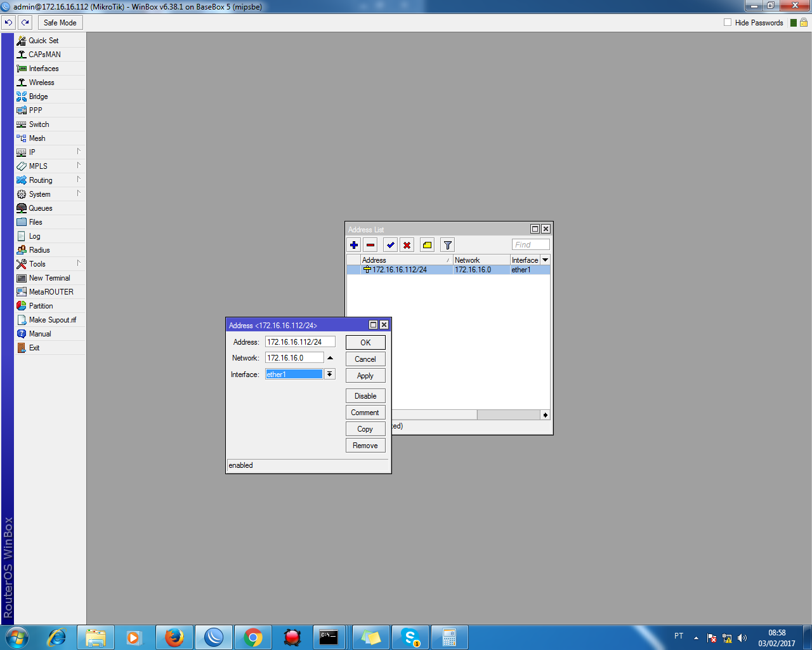Click Apply in the Address dialog
The height and width of the screenshot is (650, 812).
[x=365, y=376]
